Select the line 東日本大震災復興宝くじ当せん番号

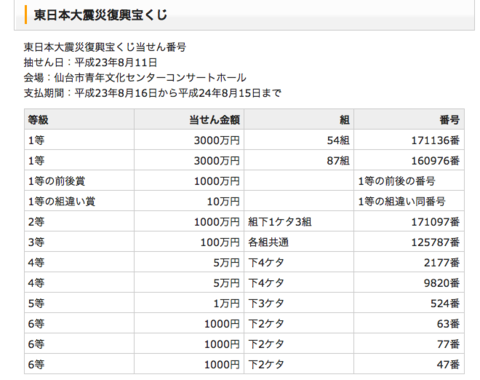tap(105, 47)
